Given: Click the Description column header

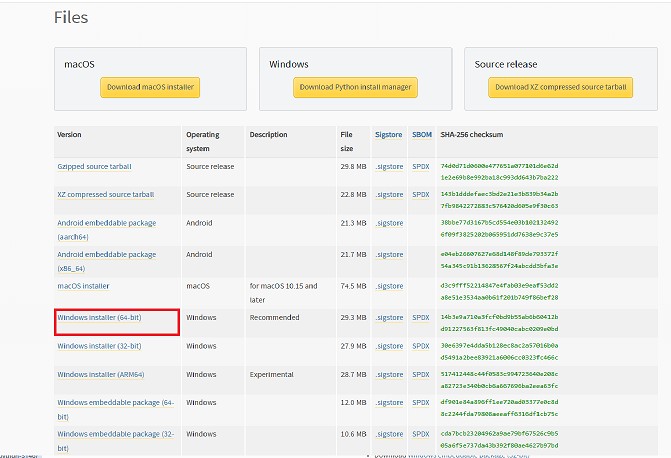Looking at the screenshot, I should tap(268, 134).
